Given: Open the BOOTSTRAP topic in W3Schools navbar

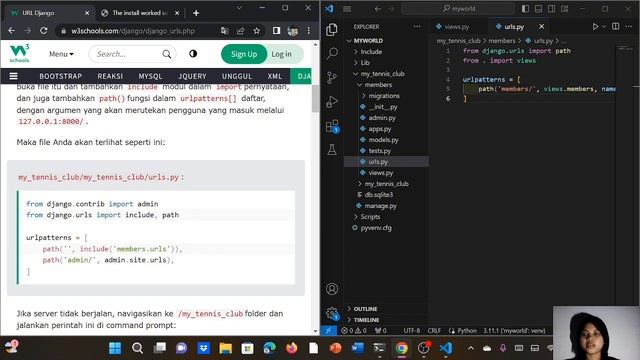Looking at the screenshot, I should [x=61, y=76].
